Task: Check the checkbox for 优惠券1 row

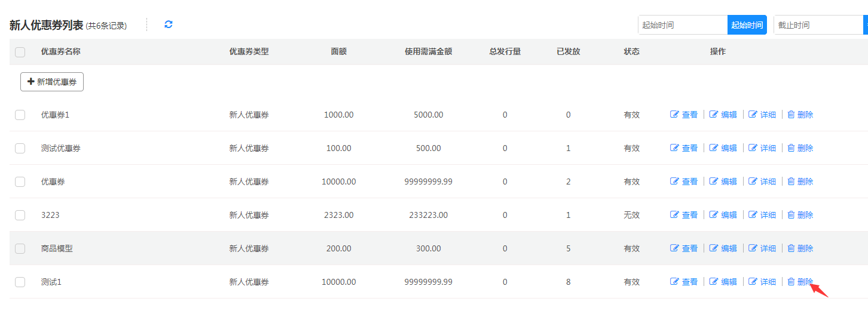Action: point(20,115)
